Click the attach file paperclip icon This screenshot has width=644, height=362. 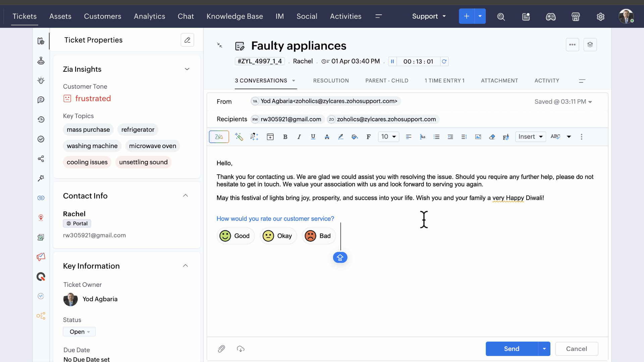[x=221, y=349]
